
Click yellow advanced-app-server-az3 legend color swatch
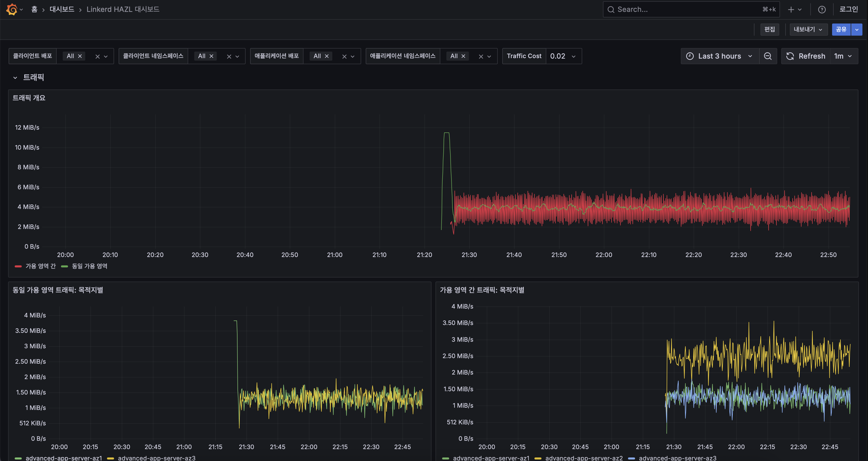(111, 458)
